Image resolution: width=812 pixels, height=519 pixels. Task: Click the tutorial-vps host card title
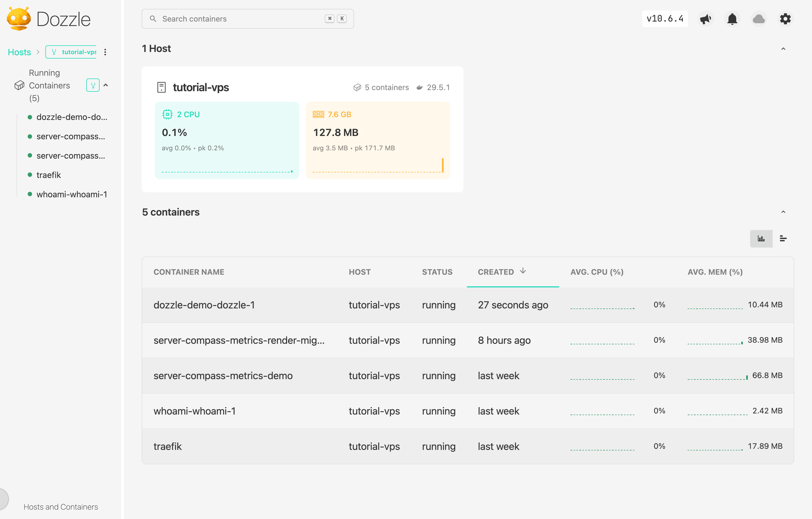[x=201, y=87]
